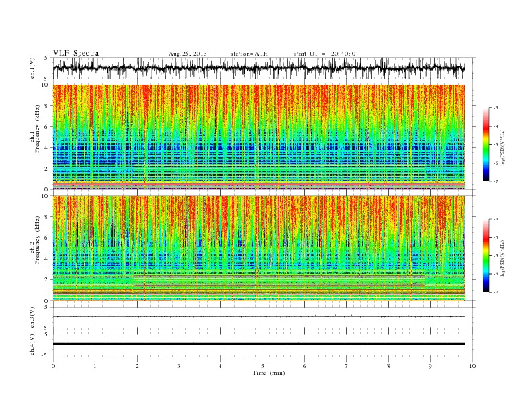The height and width of the screenshot is (411, 532).
Task: Click the ch.1 spectrogram color bar
Action: pos(486,144)
